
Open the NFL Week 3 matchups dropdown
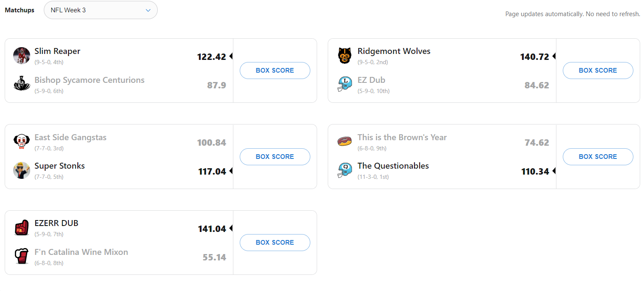click(100, 10)
